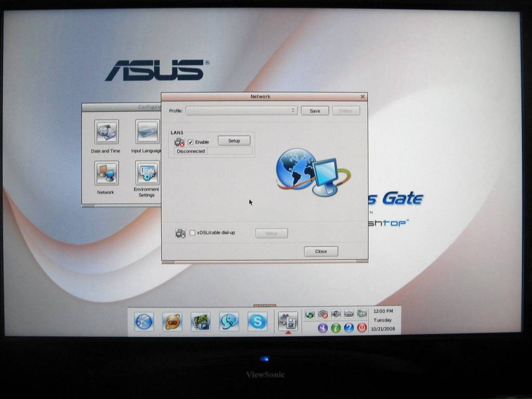The width and height of the screenshot is (532, 399).
Task: Click the xDSL dial-up Setup button
Action: pyautogui.click(x=272, y=233)
